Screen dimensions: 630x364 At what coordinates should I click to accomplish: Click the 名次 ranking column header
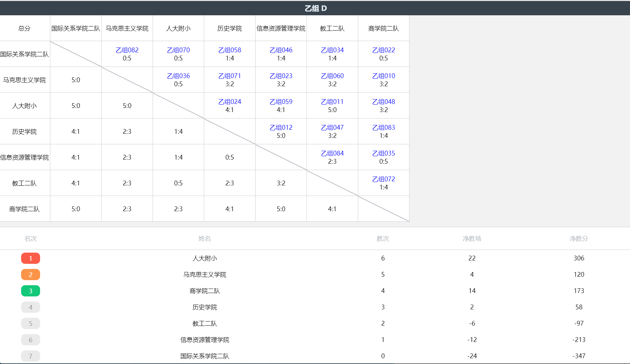pos(31,238)
